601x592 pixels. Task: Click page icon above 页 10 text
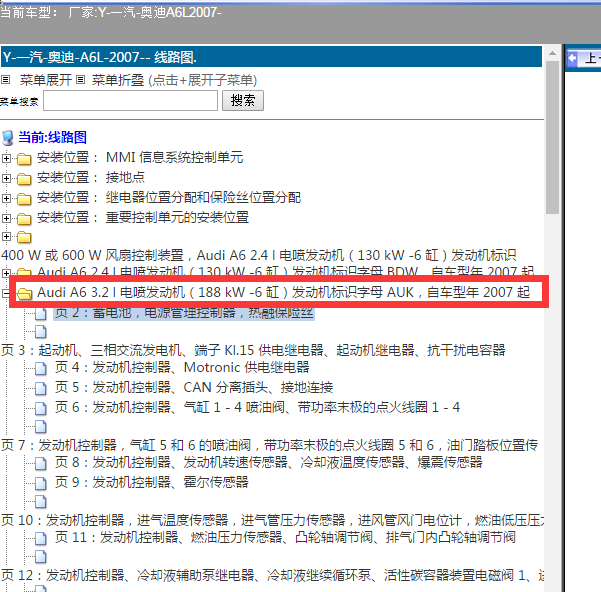[x=40, y=502]
